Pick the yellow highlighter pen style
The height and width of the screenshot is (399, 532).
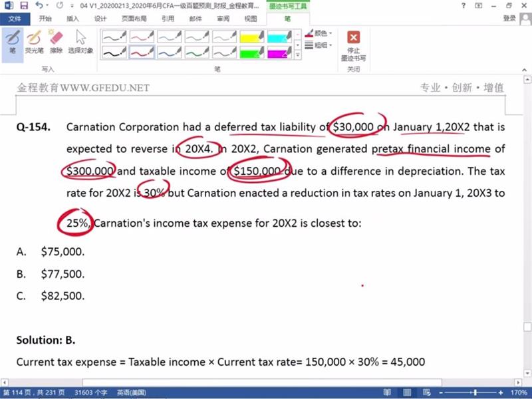pyautogui.click(x=252, y=37)
